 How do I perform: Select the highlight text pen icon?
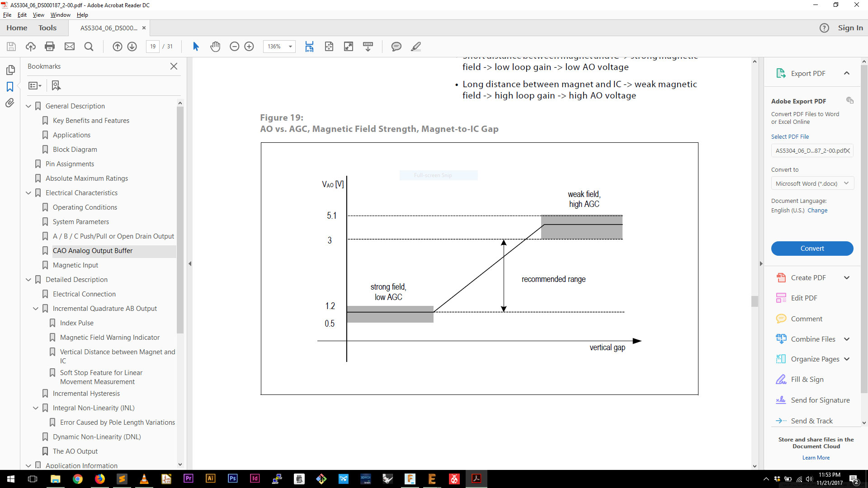pos(416,47)
